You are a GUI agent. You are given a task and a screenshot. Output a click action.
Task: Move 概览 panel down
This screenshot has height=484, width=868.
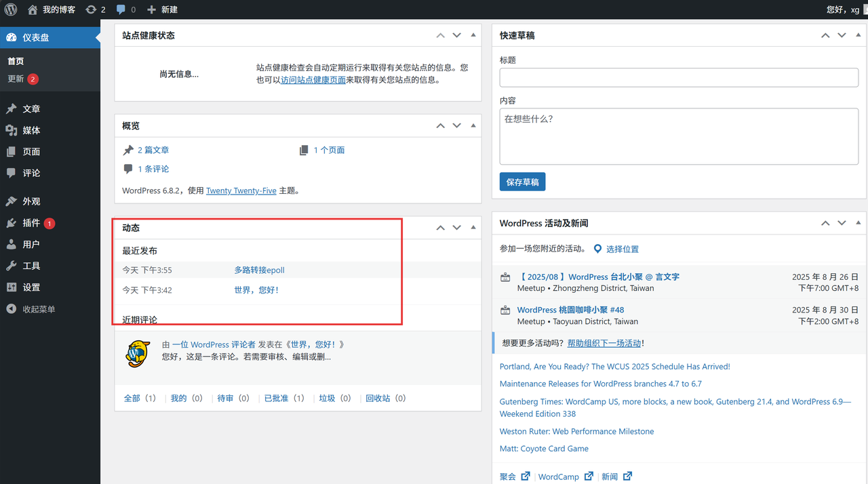coord(457,125)
